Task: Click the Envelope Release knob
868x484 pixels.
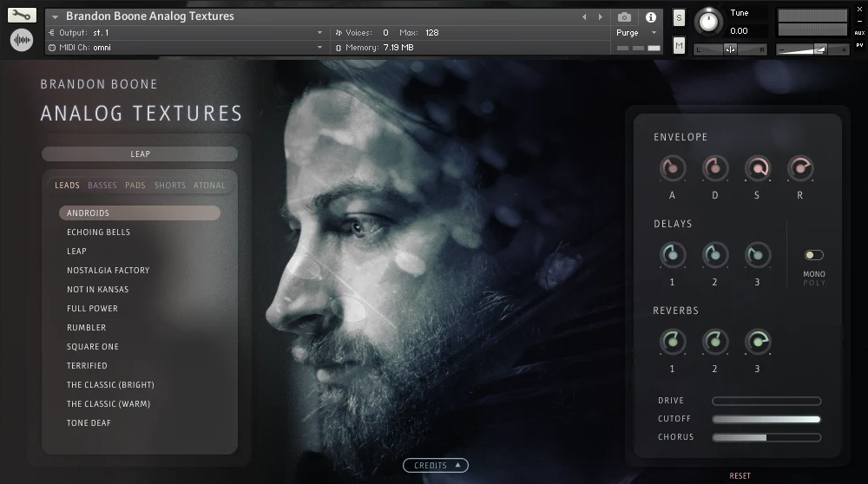Action: (x=800, y=168)
